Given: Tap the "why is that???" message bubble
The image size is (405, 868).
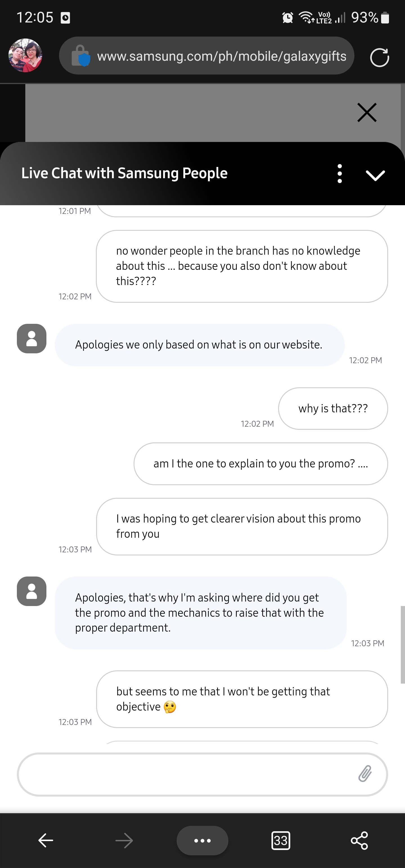Looking at the screenshot, I should (x=333, y=408).
